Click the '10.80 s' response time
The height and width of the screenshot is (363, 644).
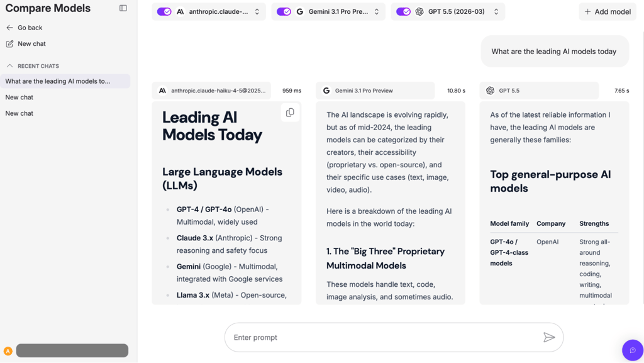coord(456,91)
